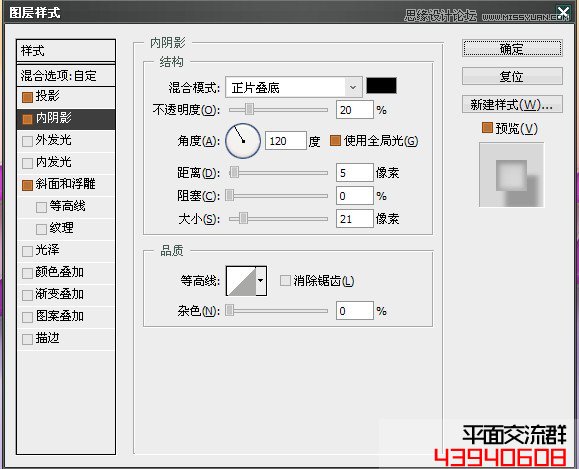Enable the 渐变叠加 checkbox

click(x=27, y=295)
